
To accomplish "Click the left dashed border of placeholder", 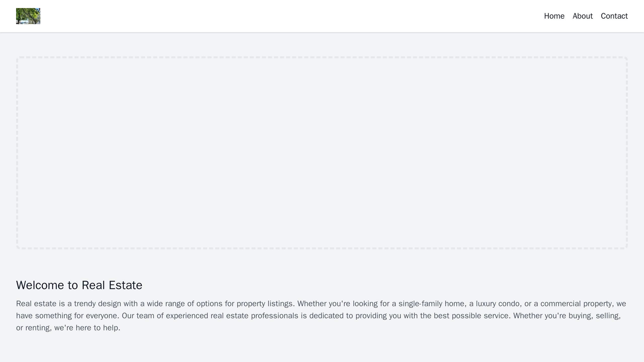I will [x=17, y=153].
